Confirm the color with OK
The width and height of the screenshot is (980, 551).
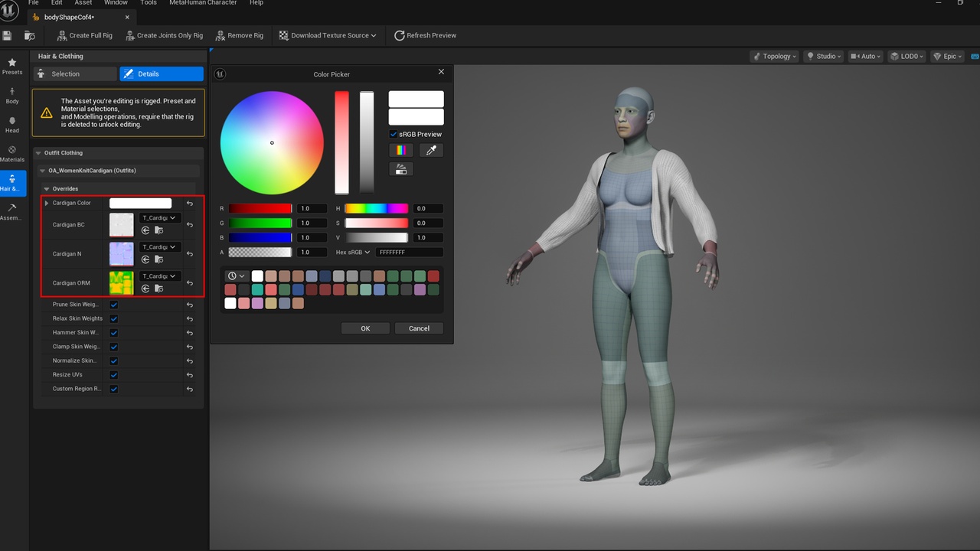click(365, 328)
